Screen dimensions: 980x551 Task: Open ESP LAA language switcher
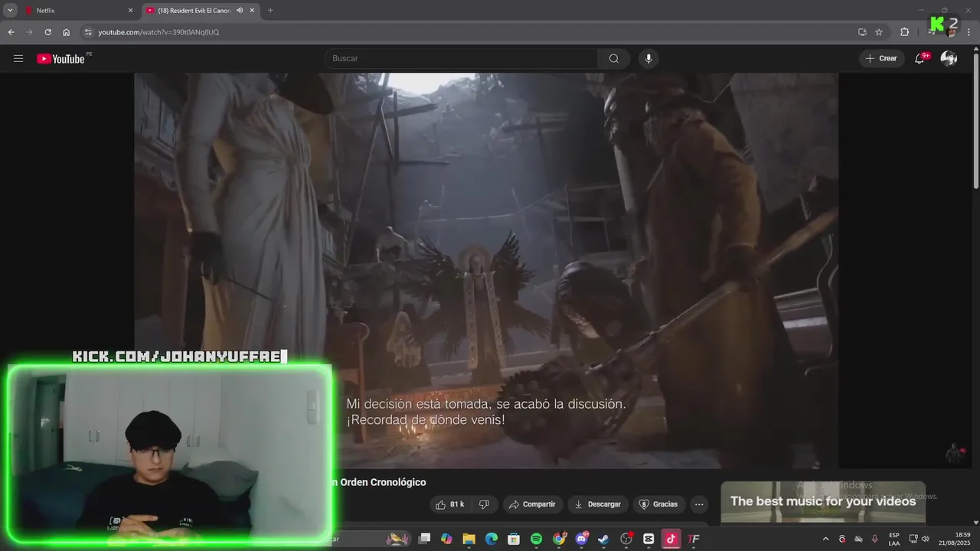coord(894,539)
